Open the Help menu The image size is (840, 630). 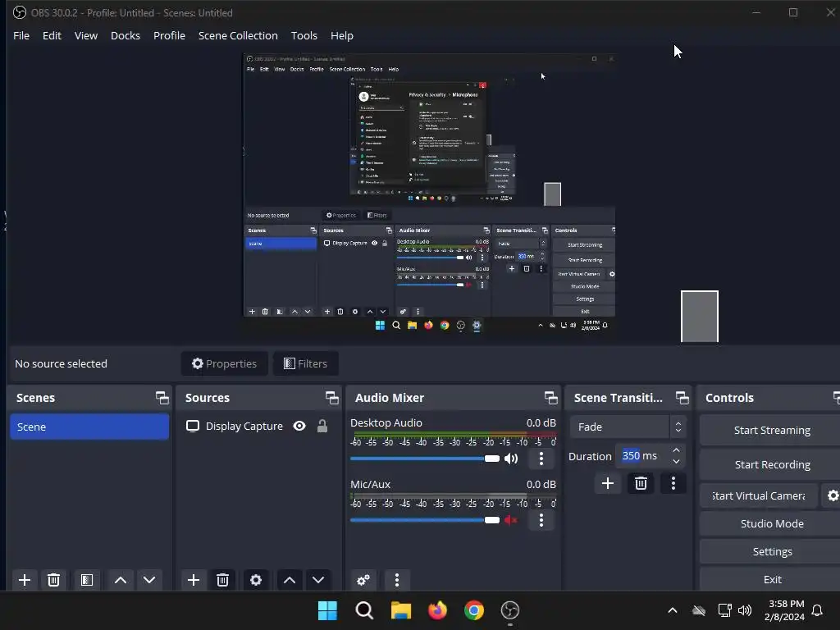(x=342, y=35)
